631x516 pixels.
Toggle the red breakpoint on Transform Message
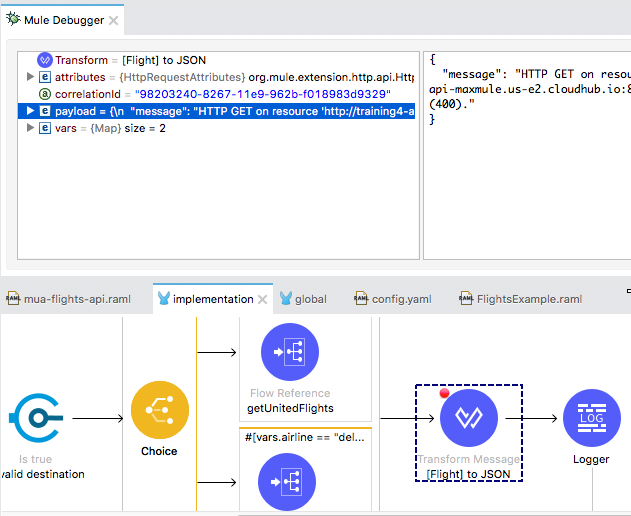pyautogui.click(x=444, y=393)
